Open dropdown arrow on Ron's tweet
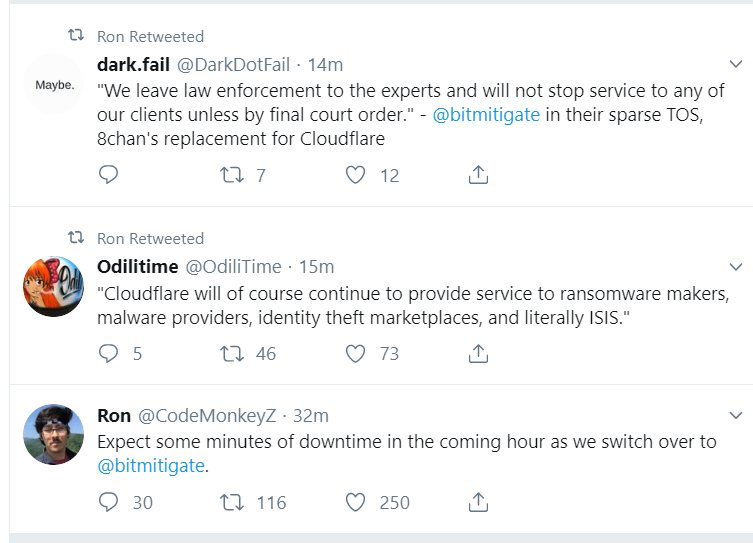The image size is (753, 543). [x=736, y=416]
